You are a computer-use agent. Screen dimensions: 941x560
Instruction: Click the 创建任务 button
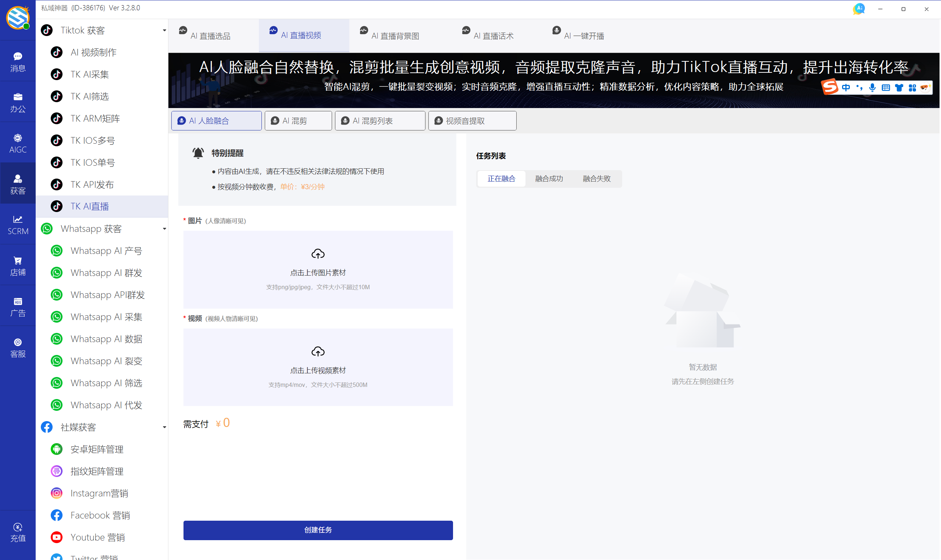[318, 530]
